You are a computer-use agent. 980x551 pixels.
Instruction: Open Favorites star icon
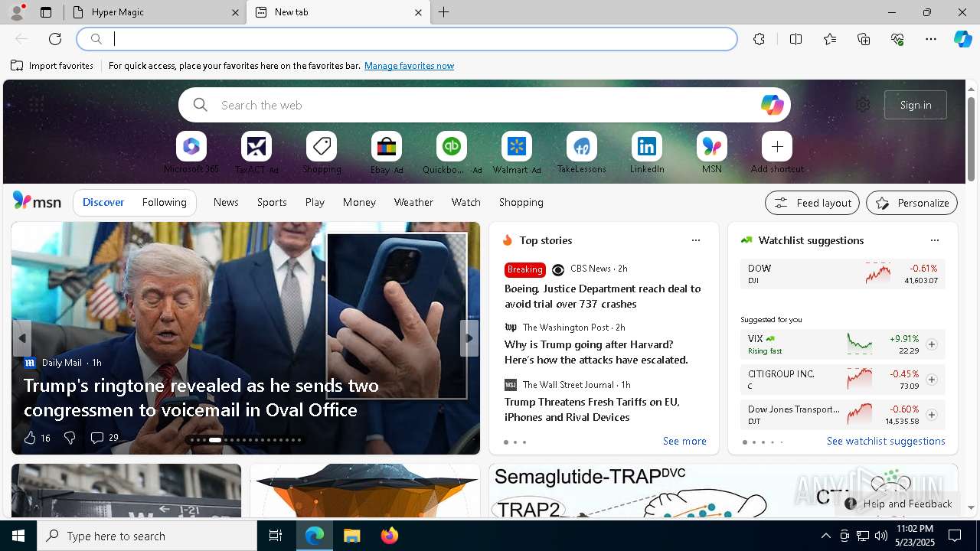pos(830,39)
